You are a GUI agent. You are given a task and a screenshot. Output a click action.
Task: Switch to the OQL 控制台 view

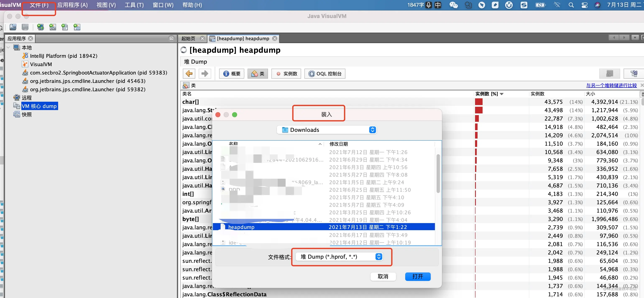325,74
